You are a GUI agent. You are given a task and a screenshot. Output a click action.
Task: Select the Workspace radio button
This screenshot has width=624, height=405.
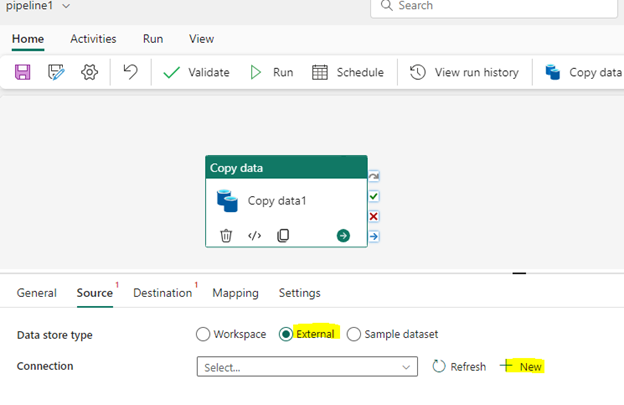203,334
